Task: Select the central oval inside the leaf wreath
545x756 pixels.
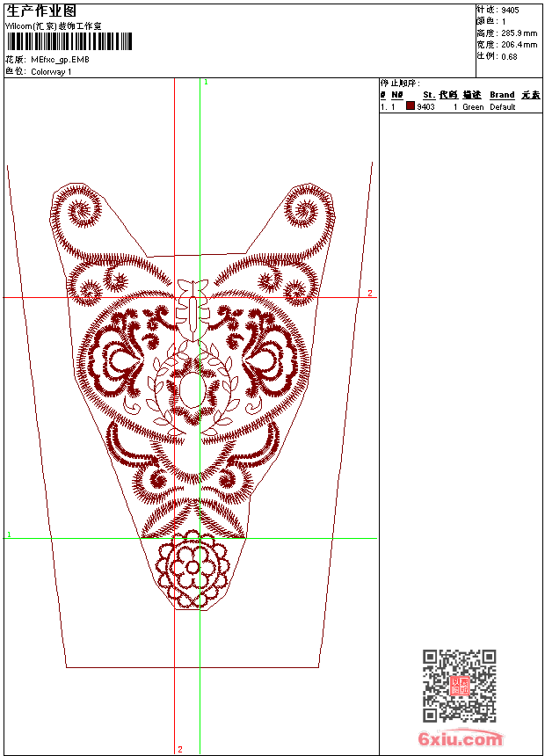Action: coord(191,389)
